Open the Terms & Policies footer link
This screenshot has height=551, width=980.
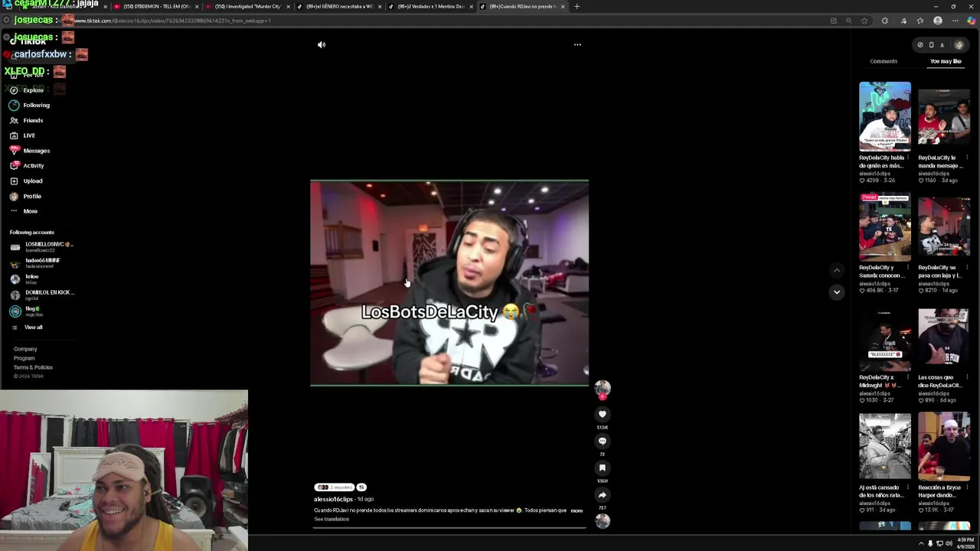pyautogui.click(x=33, y=367)
